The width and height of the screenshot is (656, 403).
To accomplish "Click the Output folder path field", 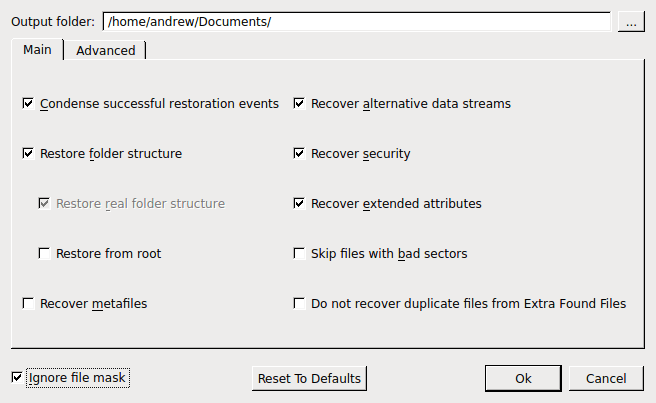I will tap(357, 21).
